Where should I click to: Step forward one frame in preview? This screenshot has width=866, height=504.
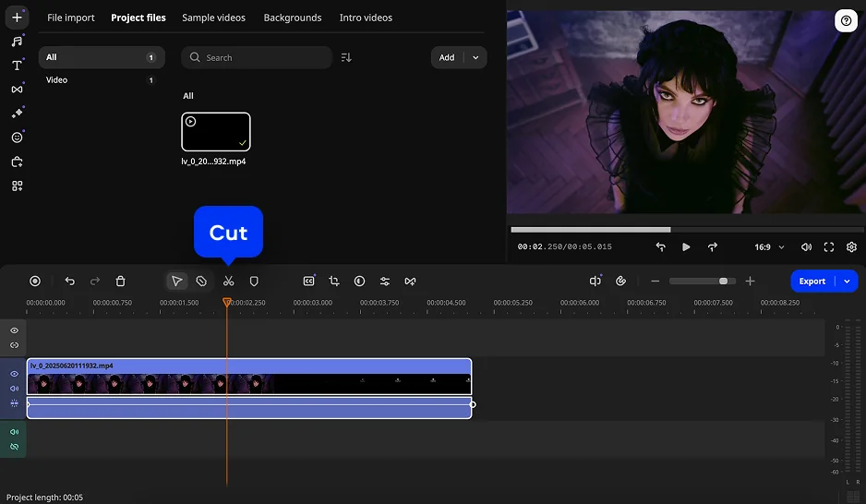click(x=713, y=246)
